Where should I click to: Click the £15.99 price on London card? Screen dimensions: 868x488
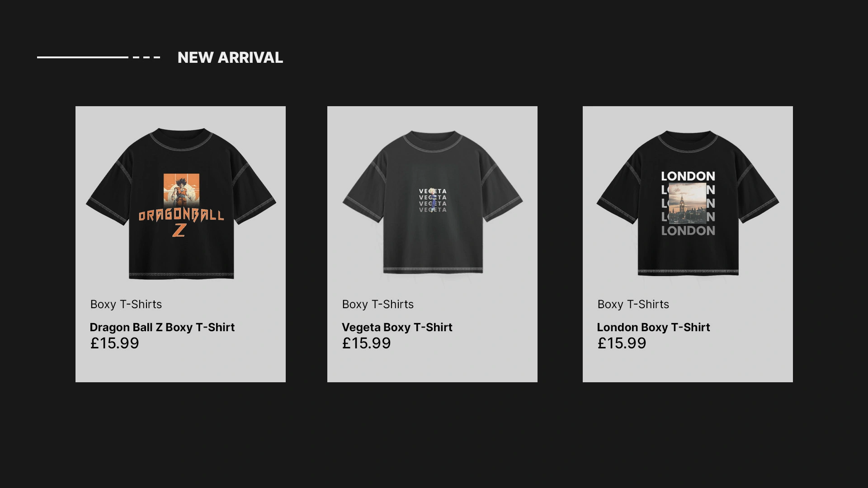[x=622, y=343]
